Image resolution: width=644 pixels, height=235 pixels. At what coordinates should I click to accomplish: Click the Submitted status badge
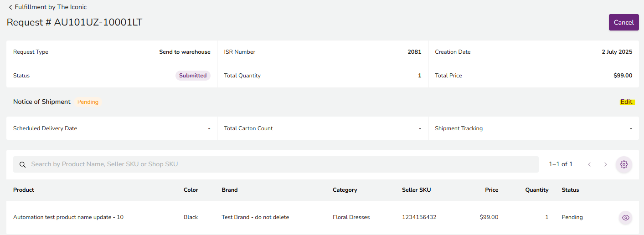(x=193, y=76)
